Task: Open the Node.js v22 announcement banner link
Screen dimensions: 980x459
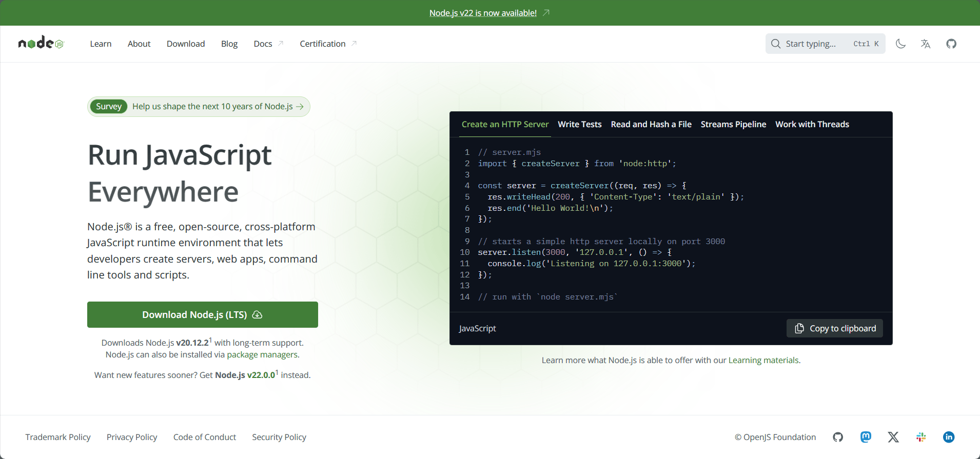Action: (483, 13)
